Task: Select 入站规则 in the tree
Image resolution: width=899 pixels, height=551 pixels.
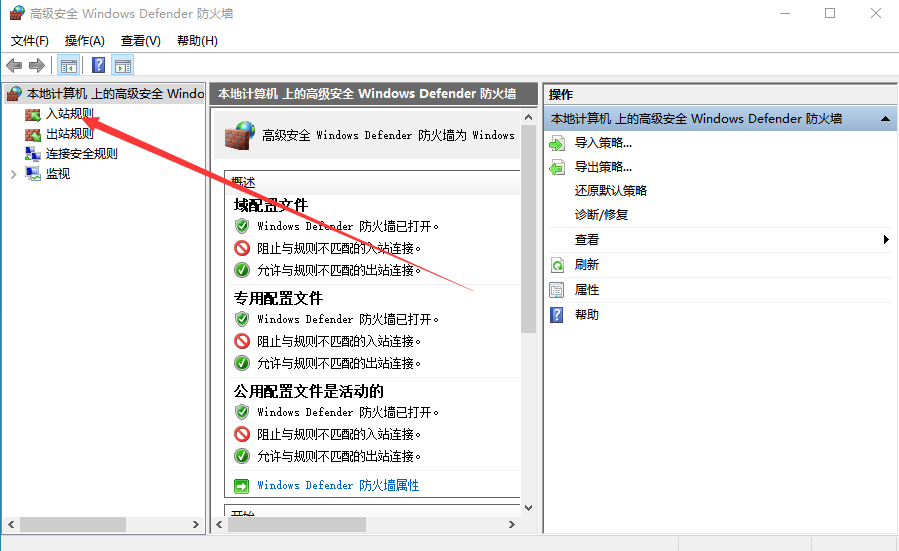Action: coord(70,114)
